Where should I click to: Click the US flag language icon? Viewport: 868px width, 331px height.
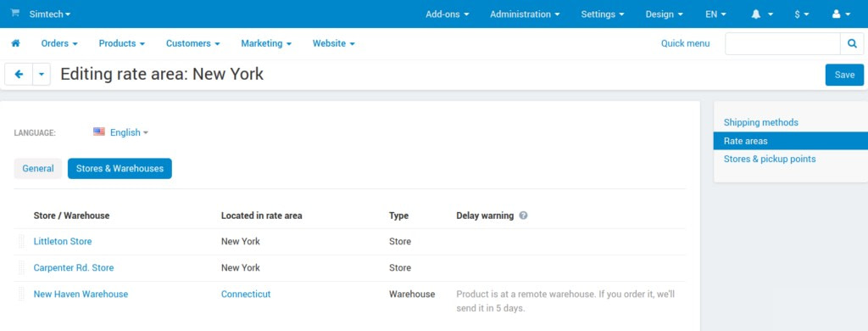coord(99,132)
